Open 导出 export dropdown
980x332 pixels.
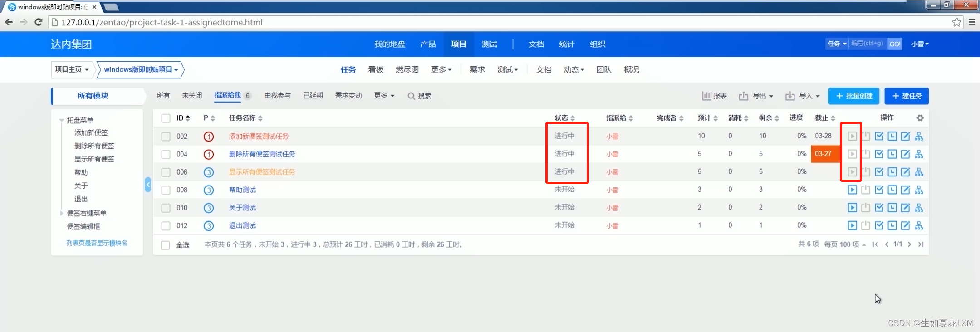(x=756, y=96)
